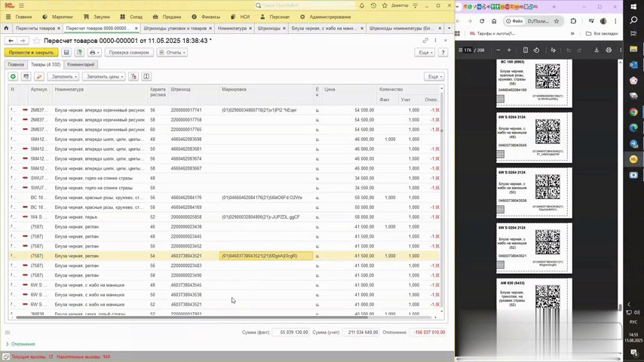Switch to the Главное form tab
The image size is (644, 362).
(x=16, y=65)
